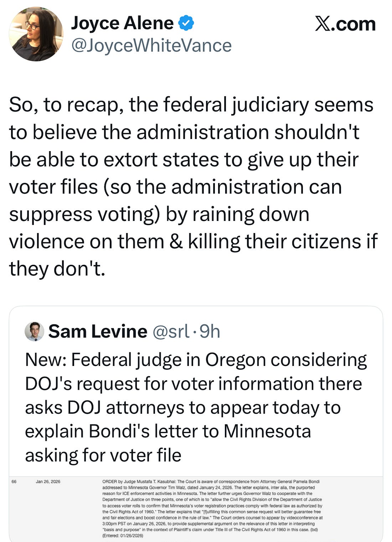Open the @JoyceWhiteVance handle
Viewport: 392px width, 542px height.
point(151,46)
